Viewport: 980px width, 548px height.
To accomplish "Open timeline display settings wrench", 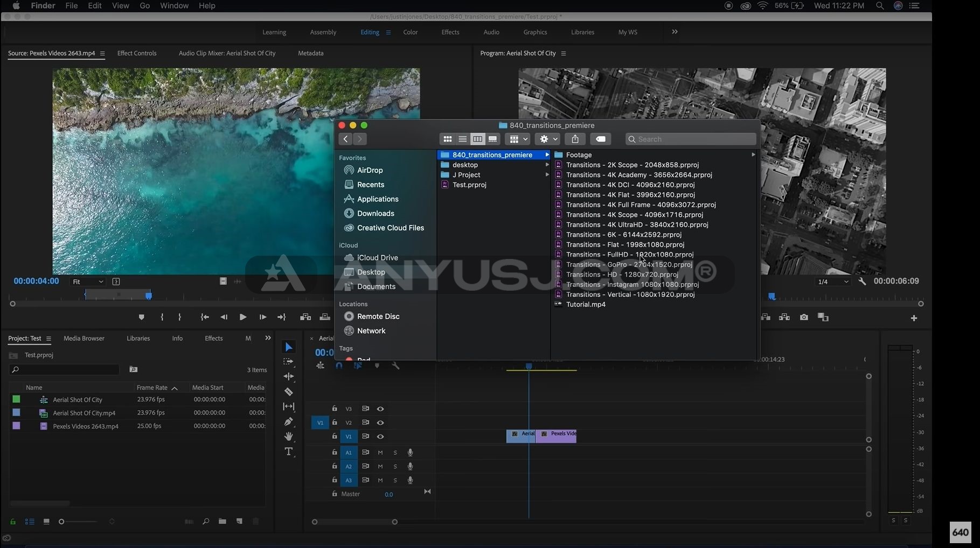I will [x=395, y=366].
